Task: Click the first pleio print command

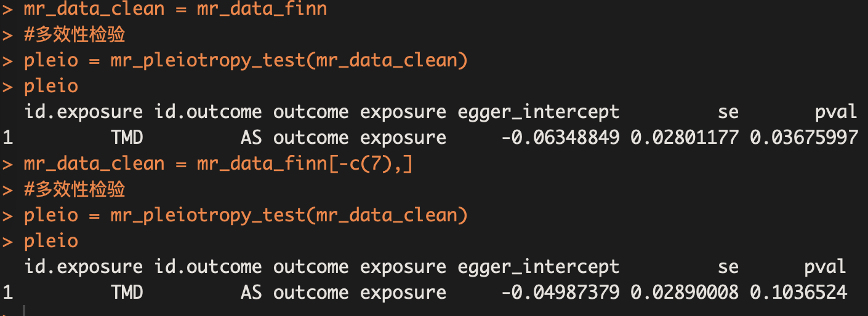Action: pyautogui.click(x=51, y=87)
